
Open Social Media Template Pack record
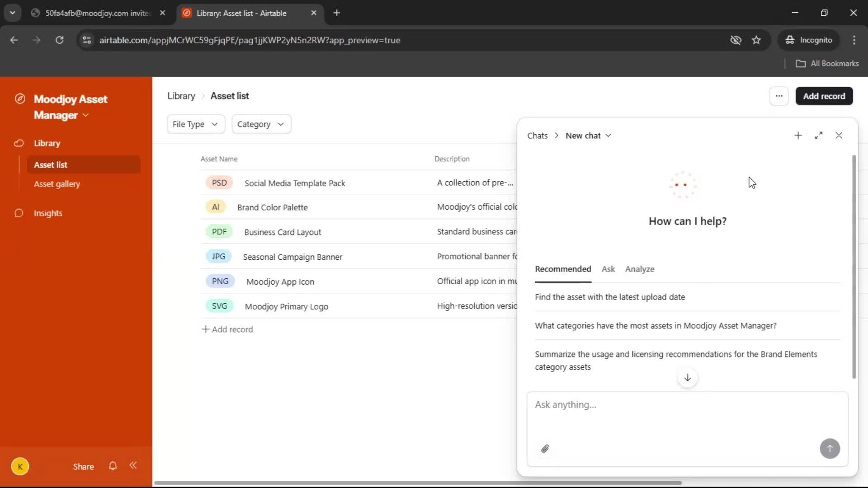pyautogui.click(x=295, y=183)
